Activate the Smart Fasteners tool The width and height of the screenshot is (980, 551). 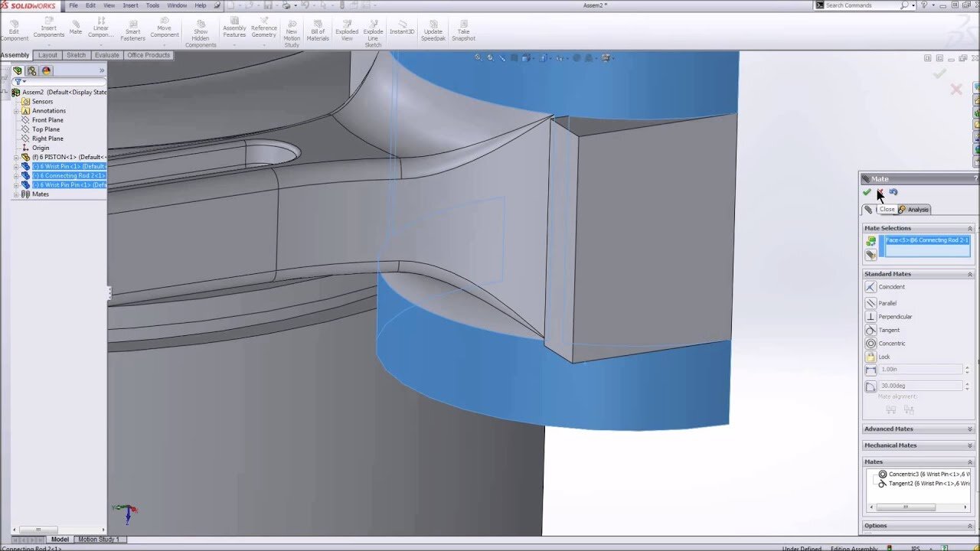[x=132, y=29]
